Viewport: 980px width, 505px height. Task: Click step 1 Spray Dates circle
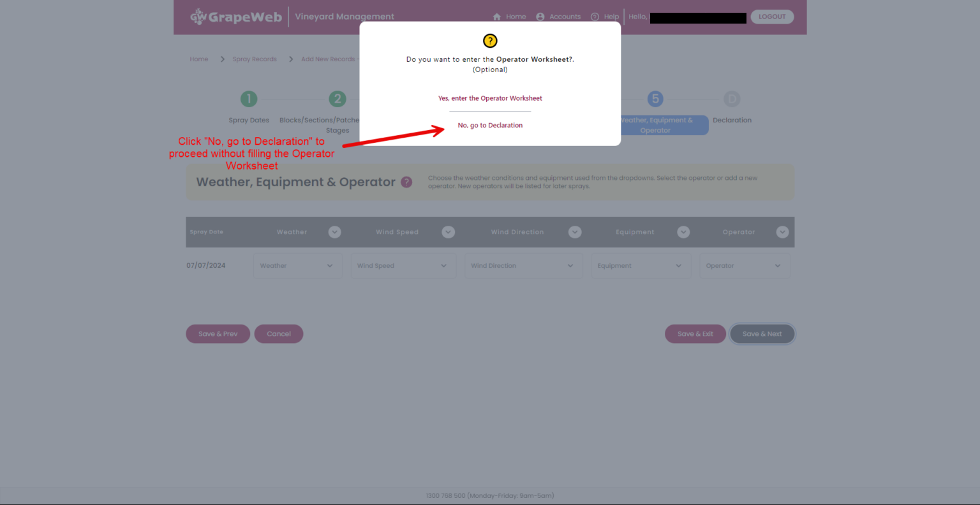[249, 99]
